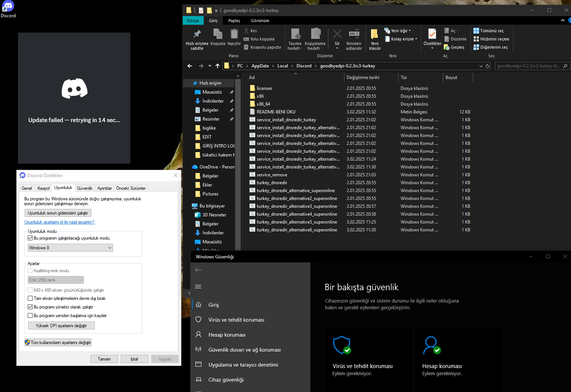
Task: Cancel the dialog with İptal
Action: (x=134, y=359)
